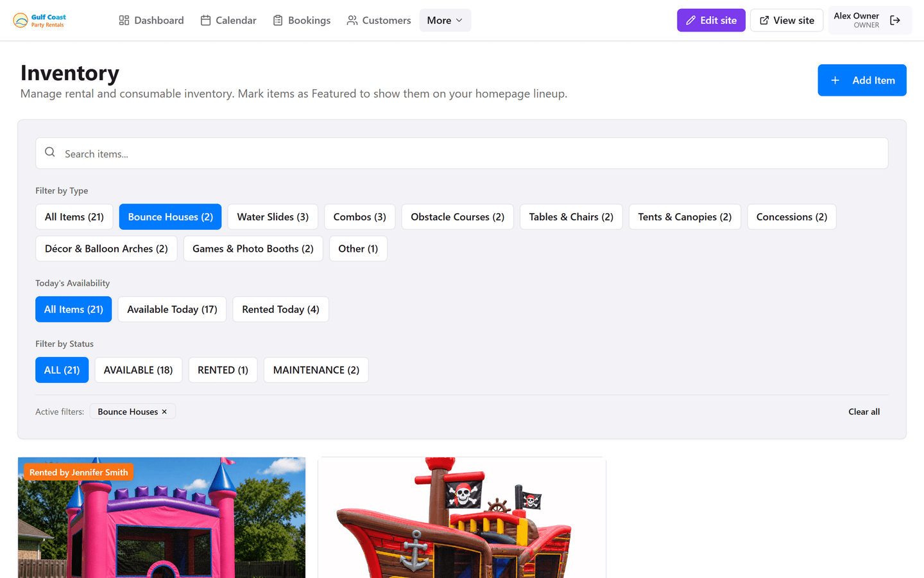Click the pencil icon on Edit site
Screen dimensions: 924x578
click(691, 21)
